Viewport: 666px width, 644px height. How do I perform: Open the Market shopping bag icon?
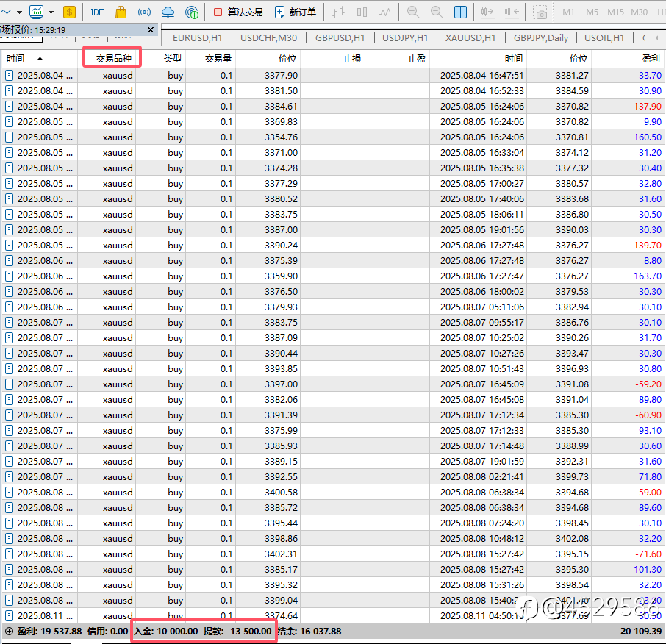(x=121, y=12)
